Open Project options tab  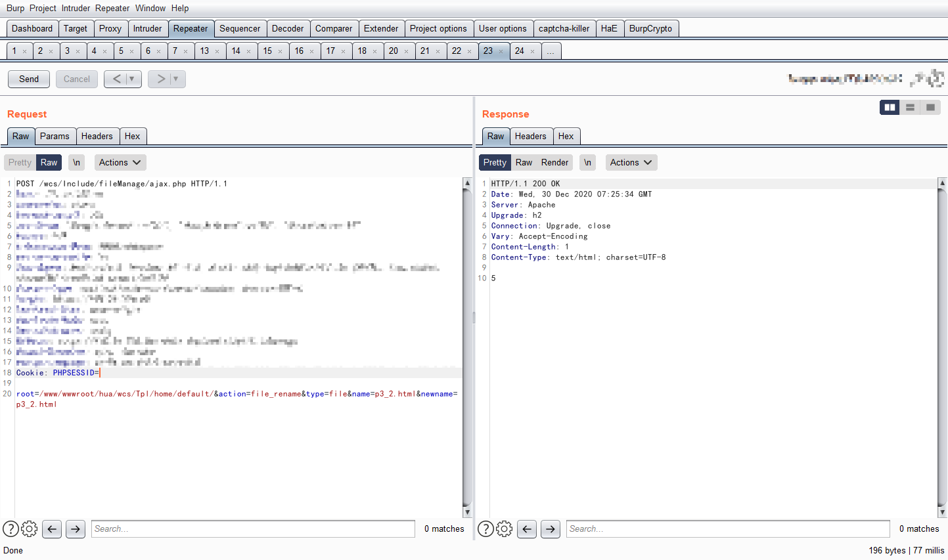point(438,28)
